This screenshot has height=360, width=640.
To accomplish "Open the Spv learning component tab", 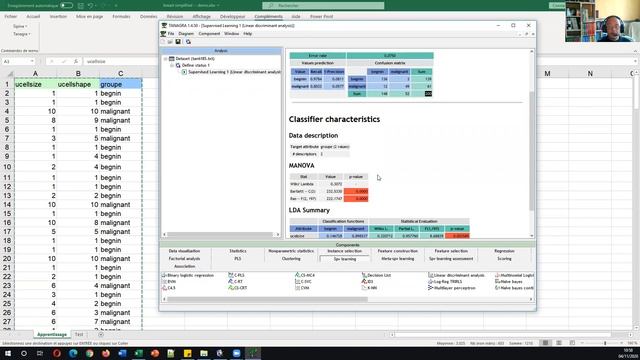I will (345, 259).
